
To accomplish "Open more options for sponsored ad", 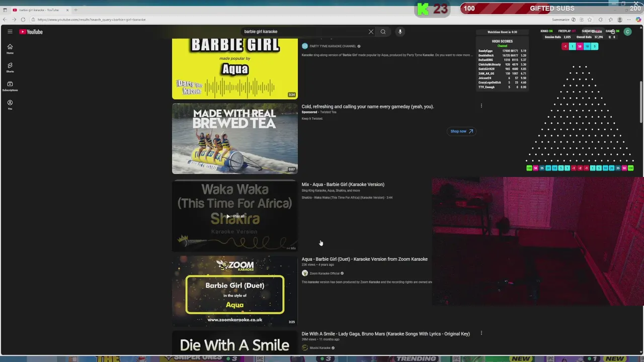I will pyautogui.click(x=481, y=106).
